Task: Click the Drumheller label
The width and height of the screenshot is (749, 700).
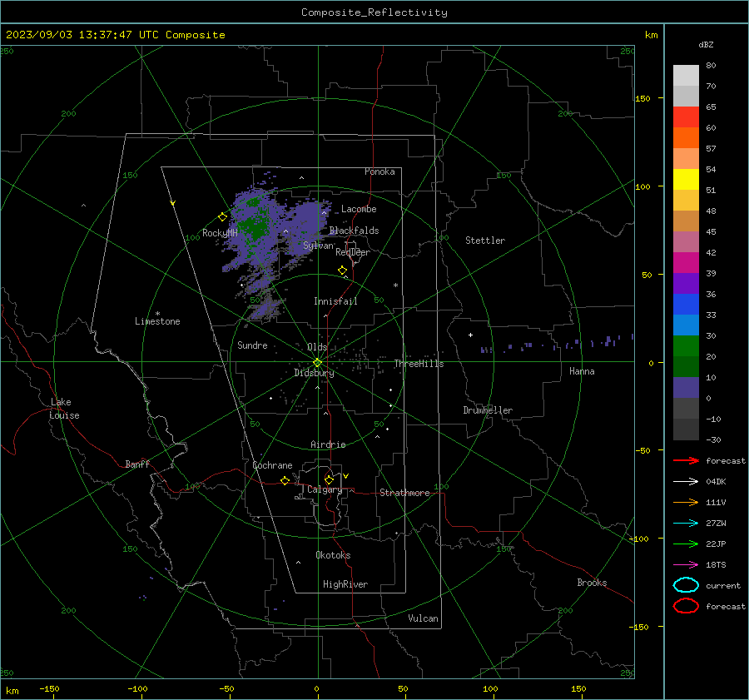Action: (x=488, y=410)
